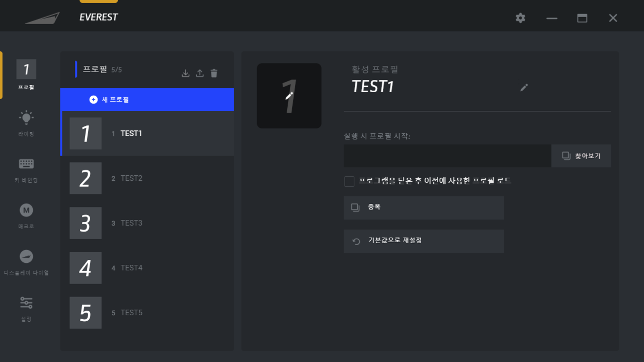Click the 찾아보기 browse button

tap(581, 156)
